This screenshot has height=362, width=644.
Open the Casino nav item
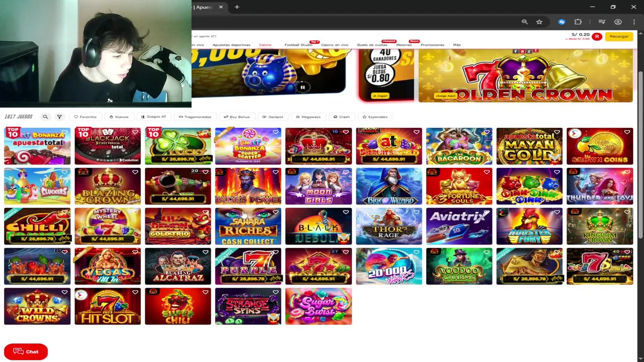pyautogui.click(x=265, y=45)
